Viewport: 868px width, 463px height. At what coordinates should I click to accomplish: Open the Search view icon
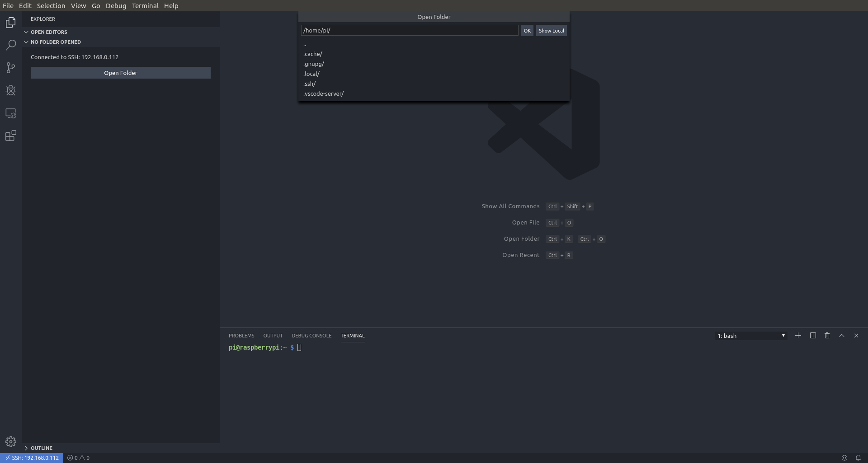click(x=11, y=45)
